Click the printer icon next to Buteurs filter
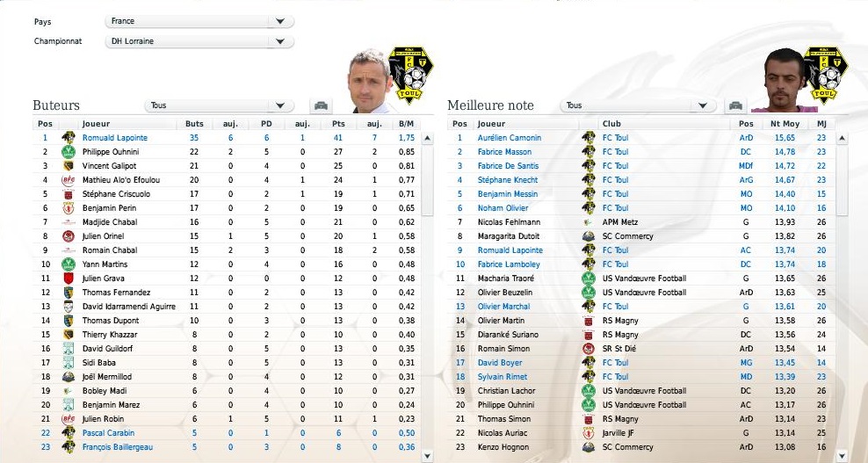Image resolution: width=868 pixels, height=463 pixels. 321,105
